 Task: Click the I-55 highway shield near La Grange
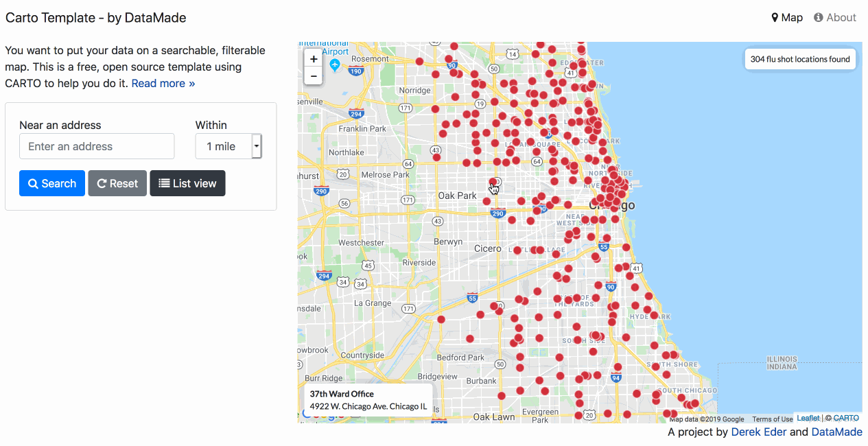point(471,298)
